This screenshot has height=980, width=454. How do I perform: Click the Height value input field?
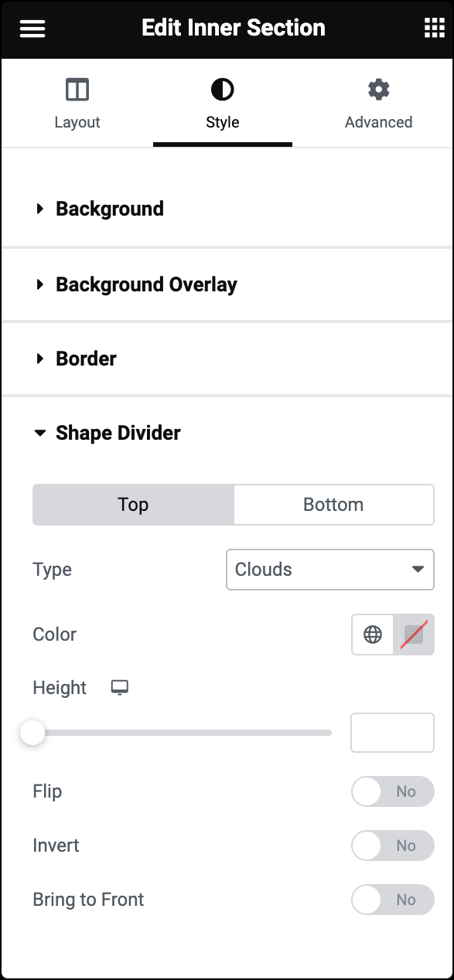coord(392,733)
